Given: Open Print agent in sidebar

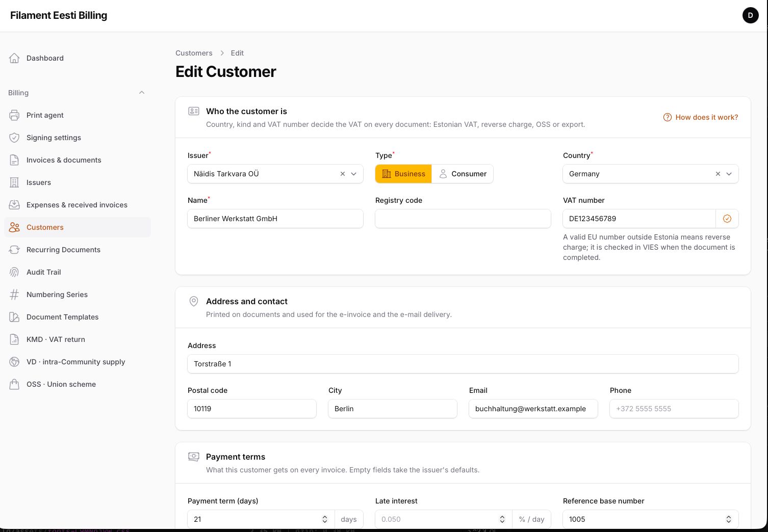Looking at the screenshot, I should [x=78, y=115].
